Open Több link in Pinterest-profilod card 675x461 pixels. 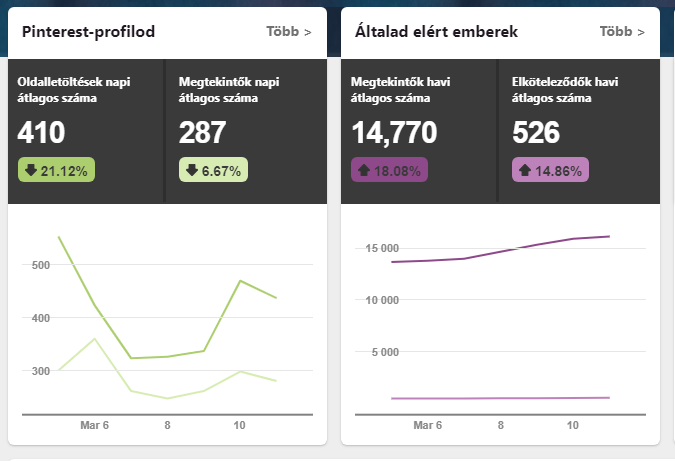(x=288, y=32)
